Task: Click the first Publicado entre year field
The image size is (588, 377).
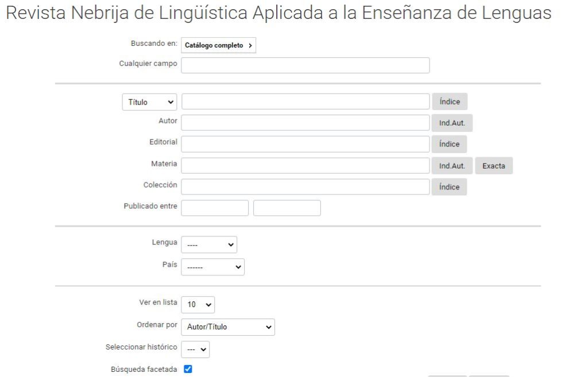Action: click(x=215, y=208)
